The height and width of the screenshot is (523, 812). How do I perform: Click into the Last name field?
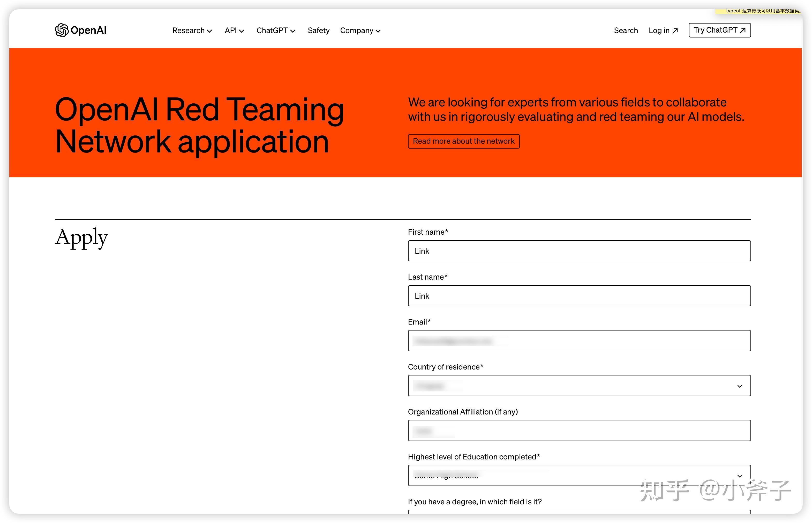[579, 296]
